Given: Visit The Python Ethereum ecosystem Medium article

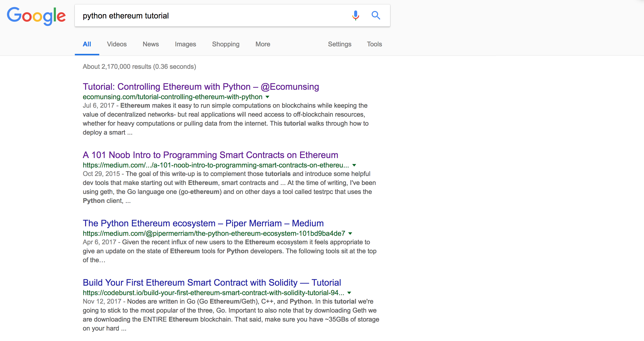Looking at the screenshot, I should click(203, 223).
